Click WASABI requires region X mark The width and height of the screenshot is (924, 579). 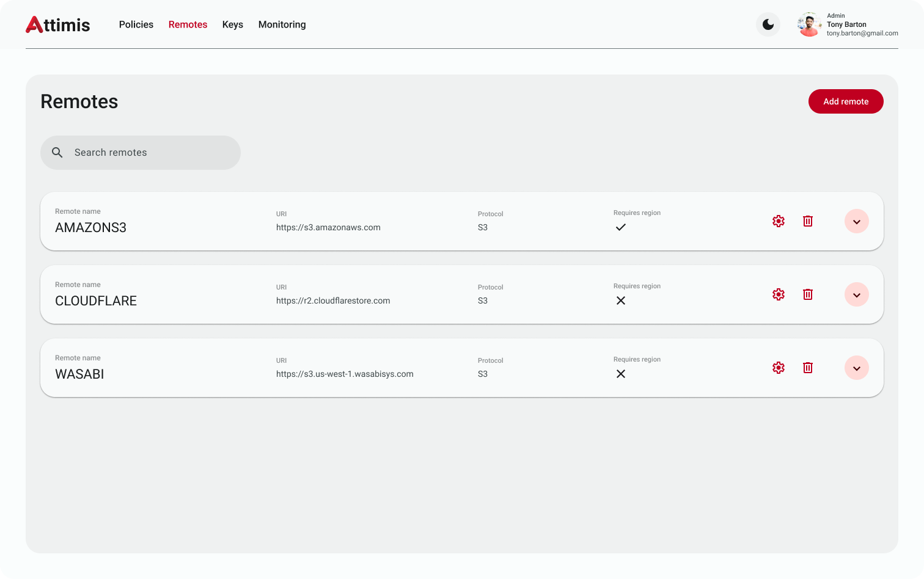click(620, 374)
